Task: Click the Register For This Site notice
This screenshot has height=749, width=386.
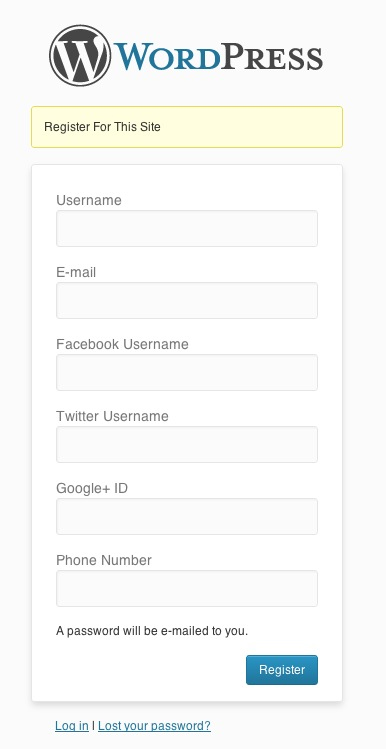Action: pos(187,127)
